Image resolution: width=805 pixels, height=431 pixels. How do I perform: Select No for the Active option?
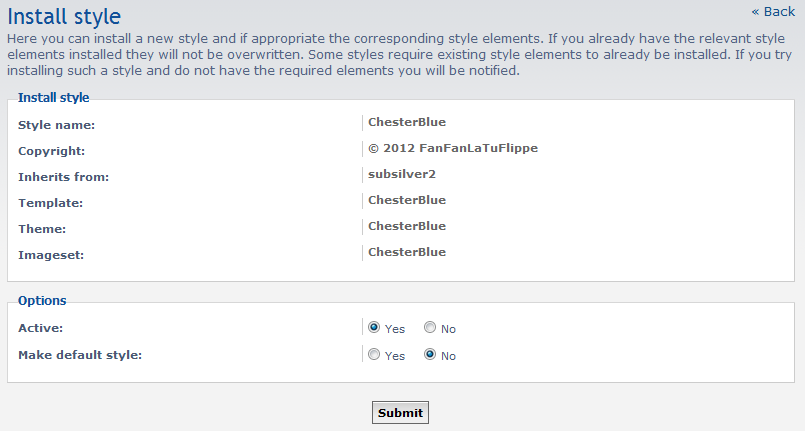[x=430, y=328]
